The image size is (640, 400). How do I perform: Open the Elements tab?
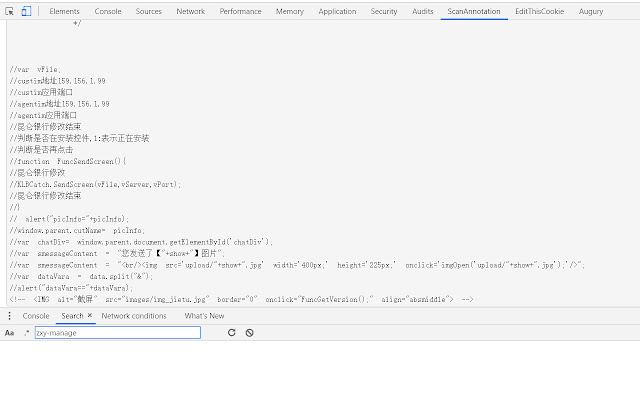point(64,11)
